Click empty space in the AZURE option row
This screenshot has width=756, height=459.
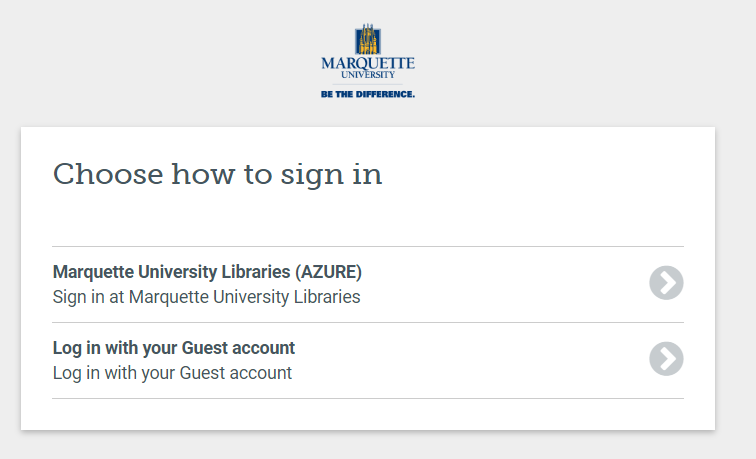[x=500, y=284]
